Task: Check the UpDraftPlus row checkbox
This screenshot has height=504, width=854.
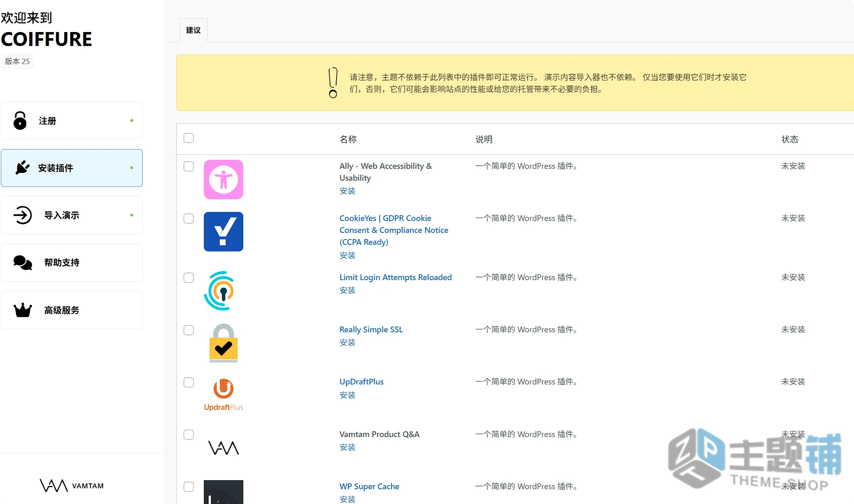Action: click(189, 382)
